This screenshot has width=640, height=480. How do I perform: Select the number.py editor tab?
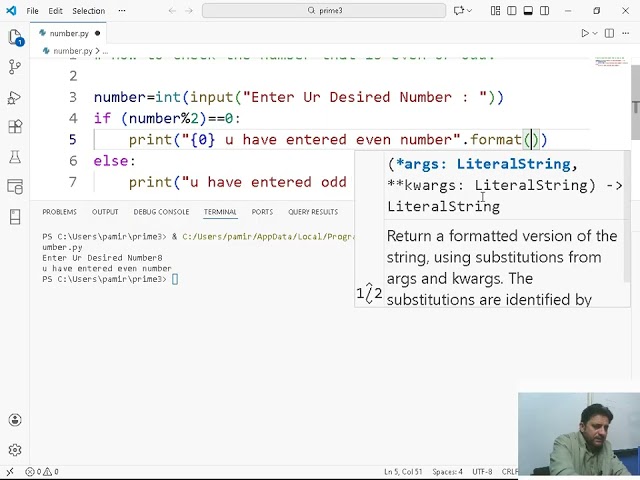click(69, 33)
